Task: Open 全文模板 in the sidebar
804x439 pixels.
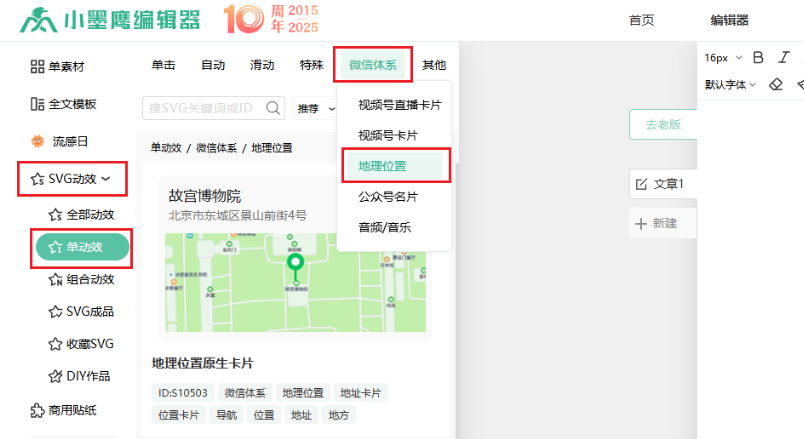Action: 63,104
